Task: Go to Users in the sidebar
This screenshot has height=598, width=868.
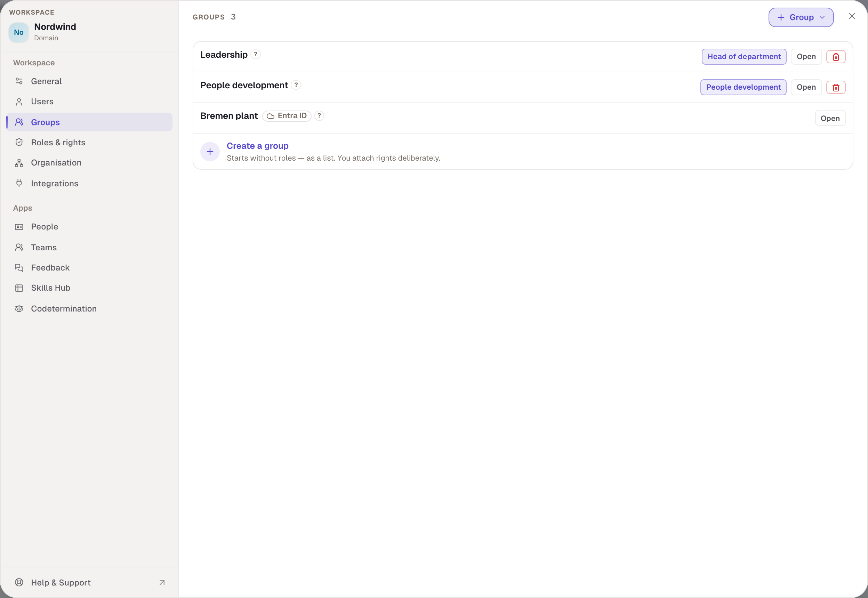Action: point(89,102)
